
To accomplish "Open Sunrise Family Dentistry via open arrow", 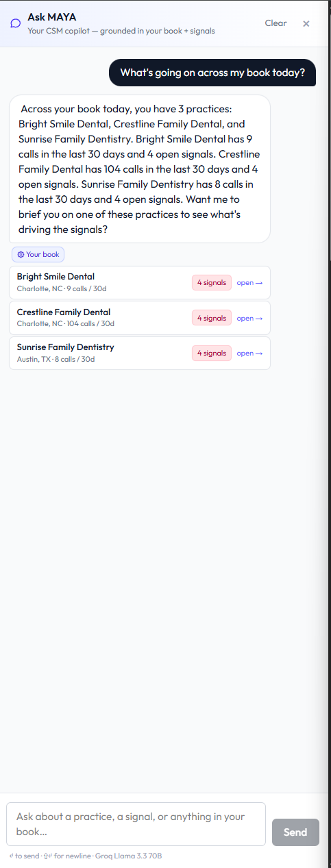I will (249, 354).
